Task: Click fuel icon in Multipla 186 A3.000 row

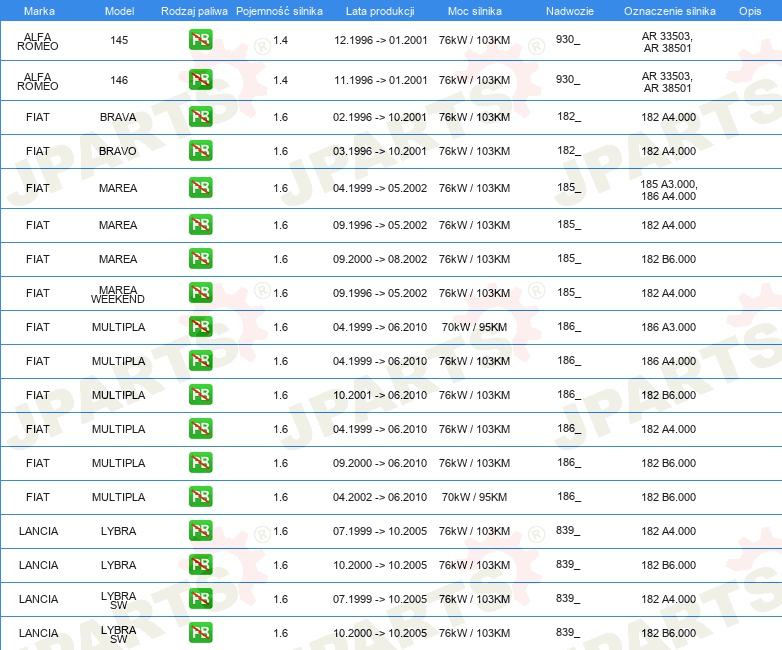Action: point(200,327)
